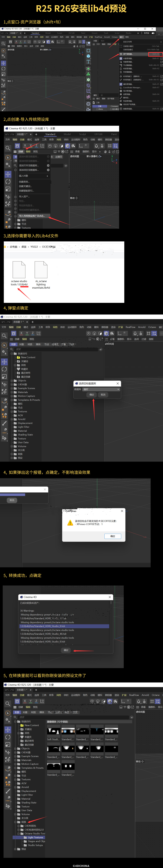Image resolution: width=163 pixels, height=868 pixels.
Task: Open search chevron dropdown in database-dialog screenshot
Action: tap(100, 349)
